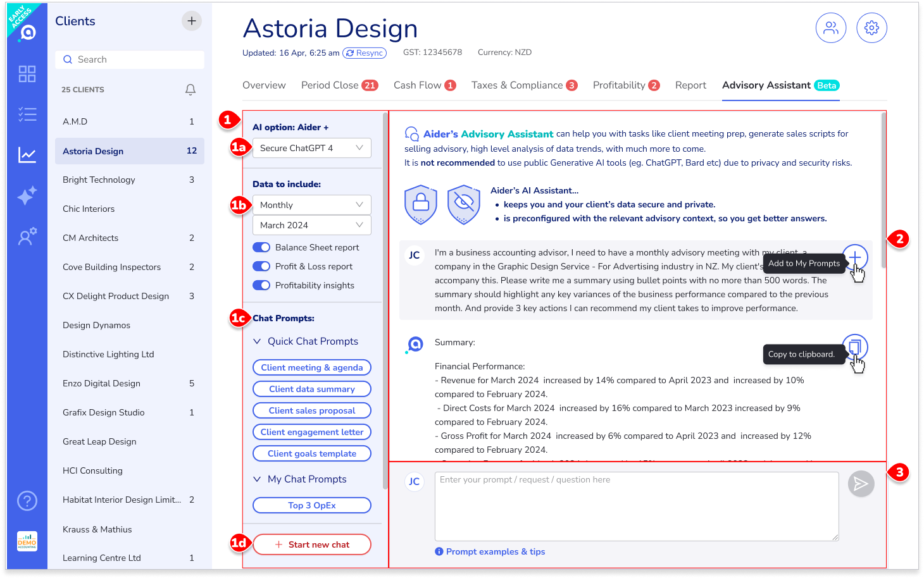
Task: Open the help question mark icon
Action: click(27, 501)
